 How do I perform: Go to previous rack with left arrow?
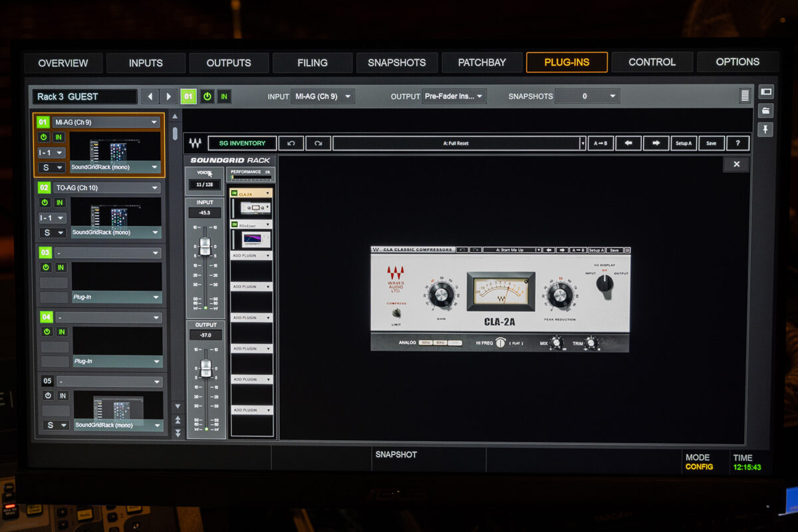point(150,96)
